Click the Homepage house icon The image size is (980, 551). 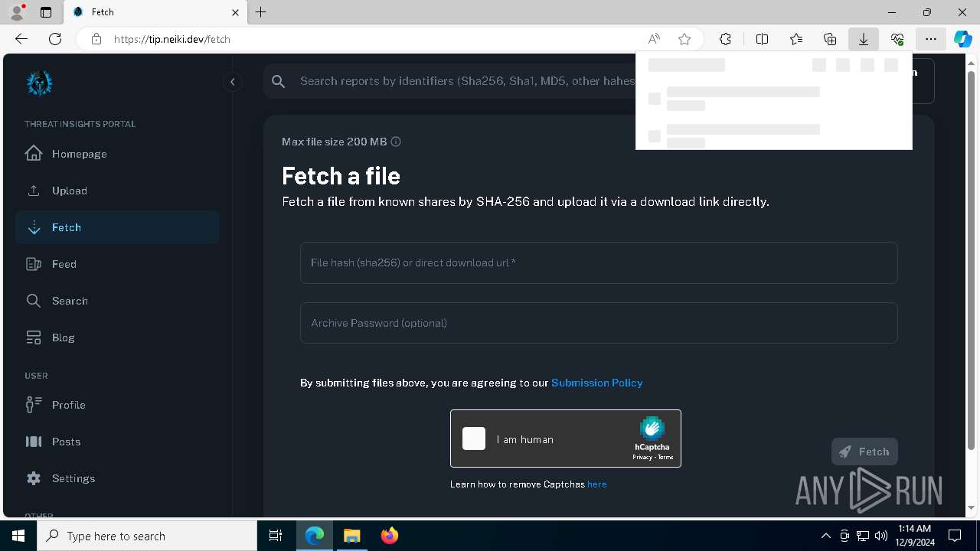[x=34, y=153]
